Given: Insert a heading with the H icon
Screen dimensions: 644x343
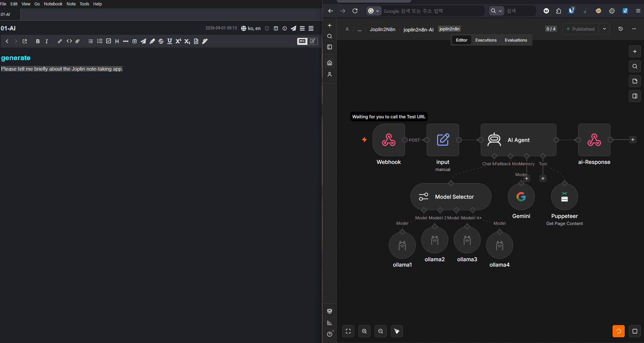Looking at the screenshot, I should (x=117, y=41).
